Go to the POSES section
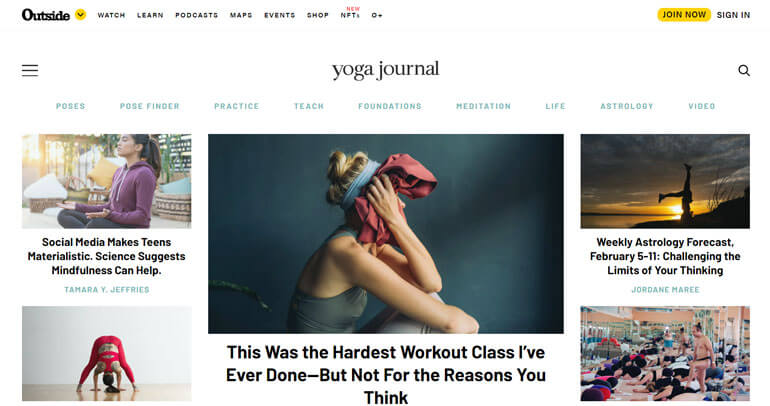770x406 pixels. click(x=71, y=106)
